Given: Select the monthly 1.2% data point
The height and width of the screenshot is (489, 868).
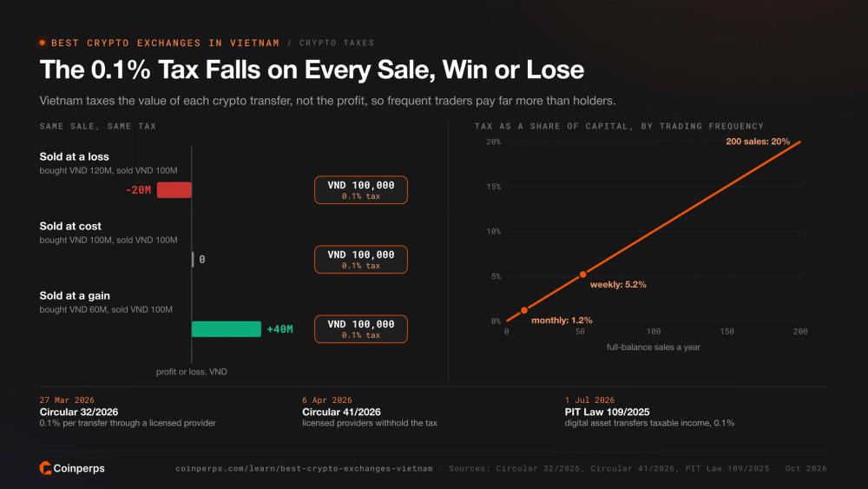Looking at the screenshot, I should tap(524, 311).
